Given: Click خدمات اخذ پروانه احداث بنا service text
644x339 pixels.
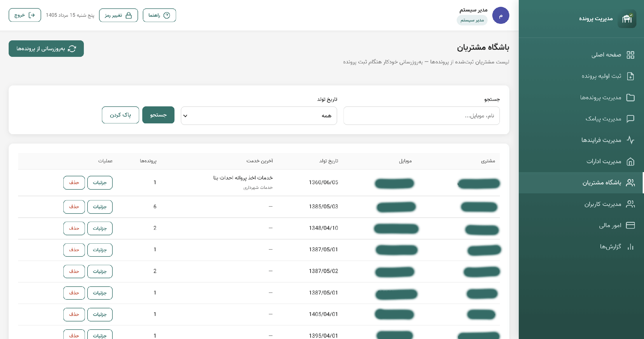Looking at the screenshot, I should (243, 178).
